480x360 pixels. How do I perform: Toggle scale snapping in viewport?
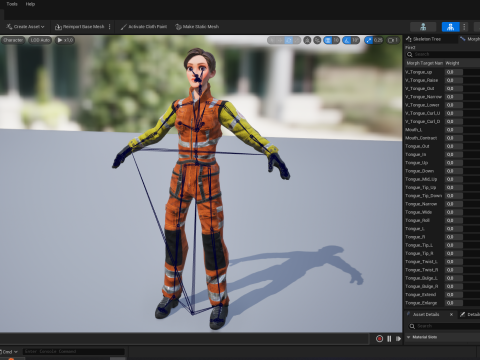(374, 40)
